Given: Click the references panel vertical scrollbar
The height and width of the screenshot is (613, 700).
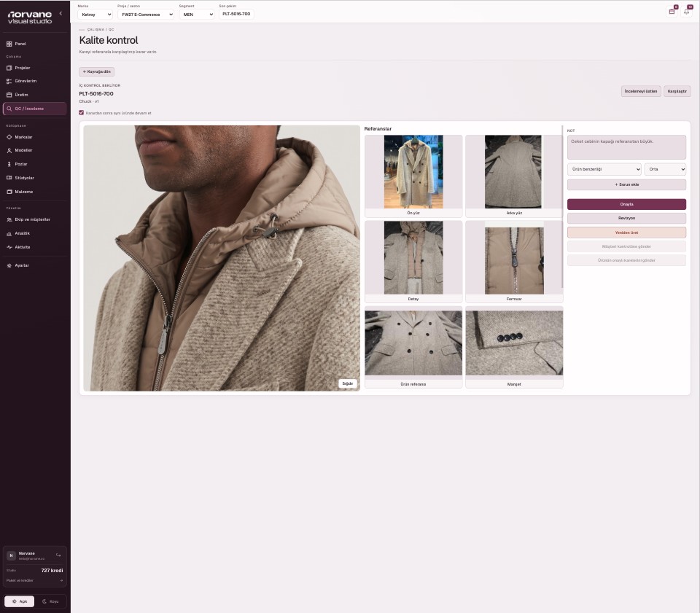Looking at the screenshot, I should pos(562,206).
